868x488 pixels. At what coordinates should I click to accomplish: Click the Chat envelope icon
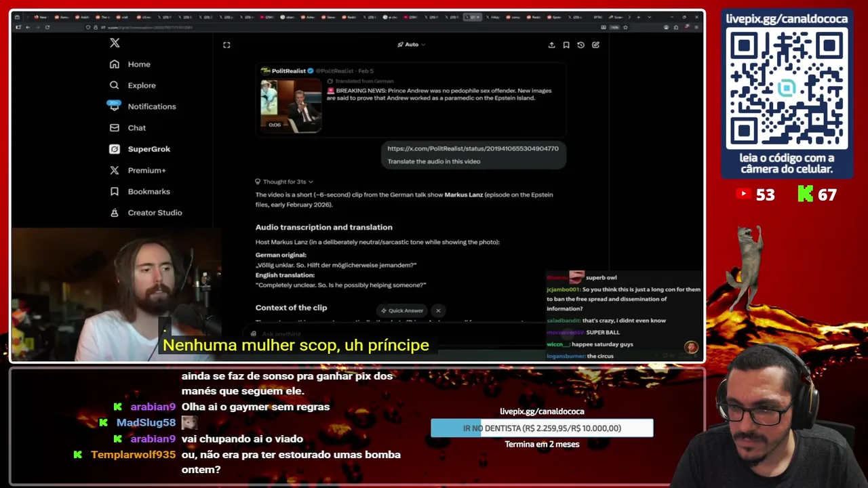pyautogui.click(x=114, y=127)
